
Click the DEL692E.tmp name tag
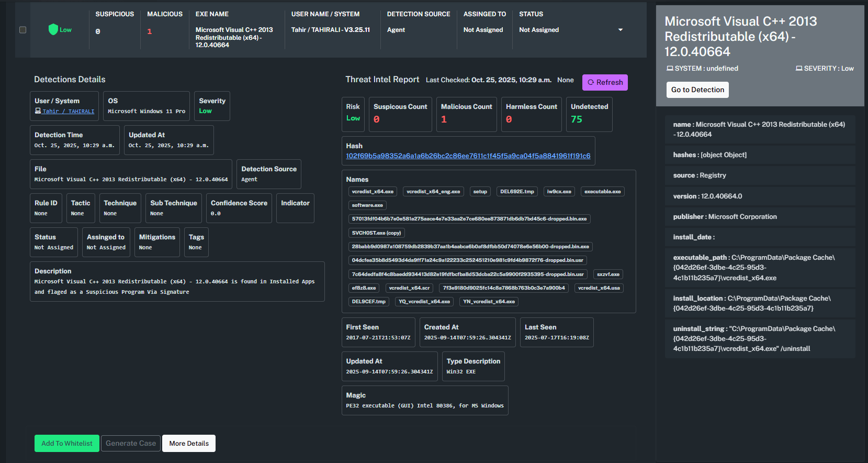(x=517, y=192)
